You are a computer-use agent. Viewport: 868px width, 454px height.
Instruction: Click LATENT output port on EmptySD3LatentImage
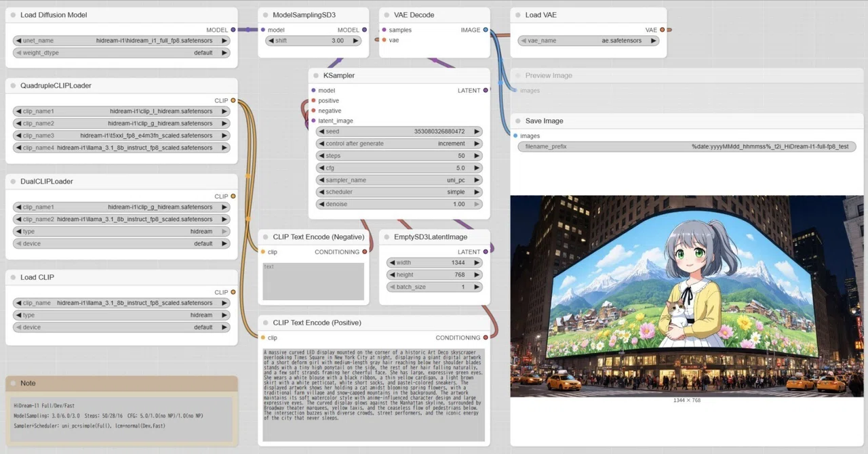(x=486, y=252)
